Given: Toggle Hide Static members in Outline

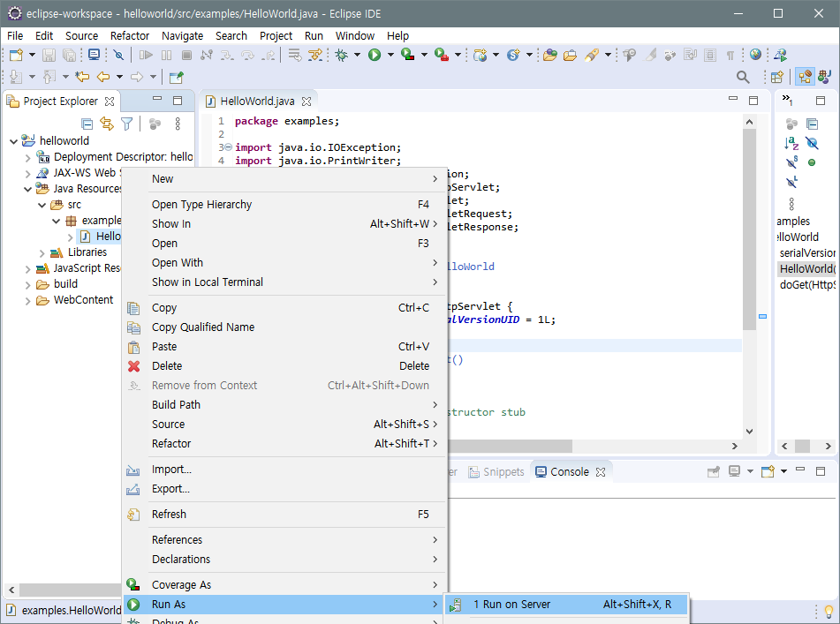Looking at the screenshot, I should tap(791, 162).
